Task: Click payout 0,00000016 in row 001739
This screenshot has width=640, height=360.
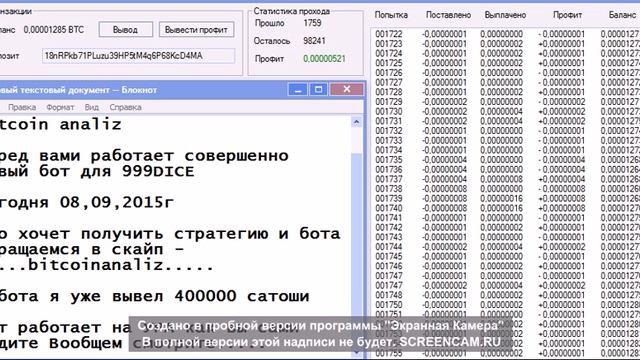Action: [501, 198]
